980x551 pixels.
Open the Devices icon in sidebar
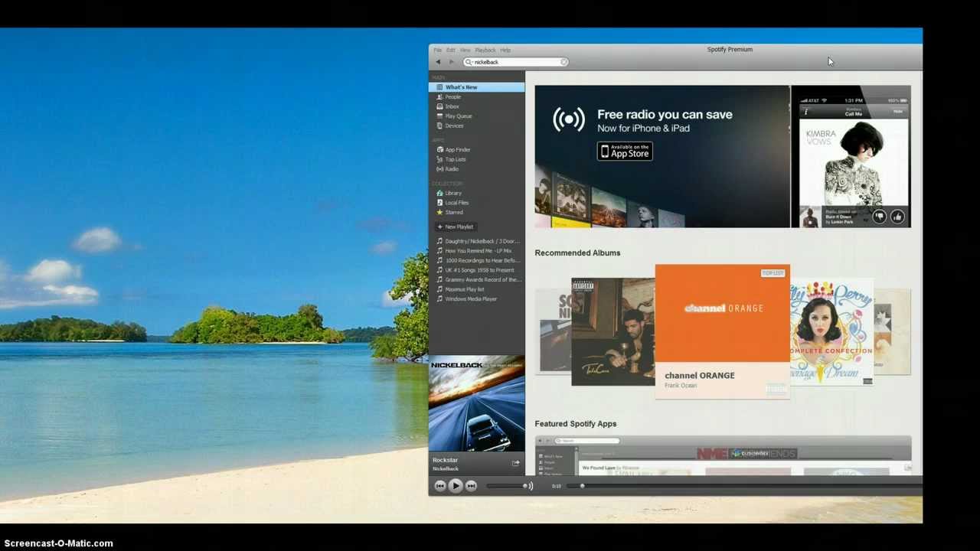439,126
